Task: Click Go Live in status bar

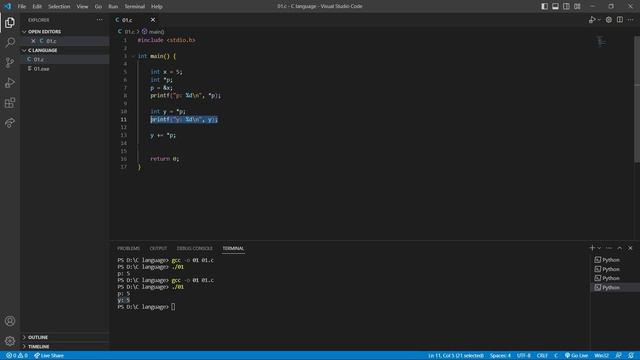Action: click(x=576, y=356)
